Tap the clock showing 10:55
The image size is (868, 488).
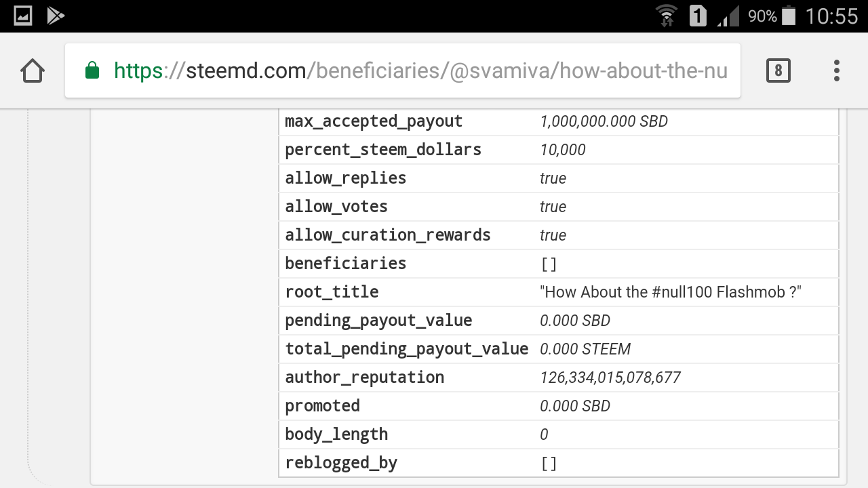831,16
